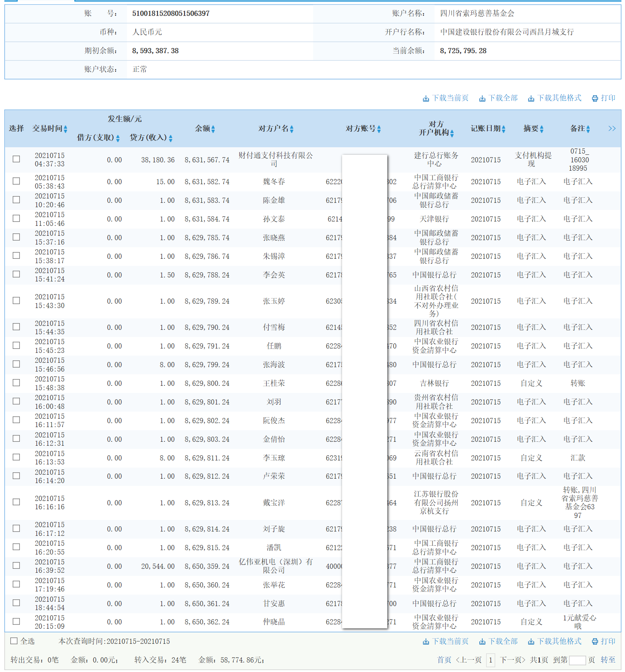Sort by posting date column arrows
The height and width of the screenshot is (672, 625).
click(504, 129)
